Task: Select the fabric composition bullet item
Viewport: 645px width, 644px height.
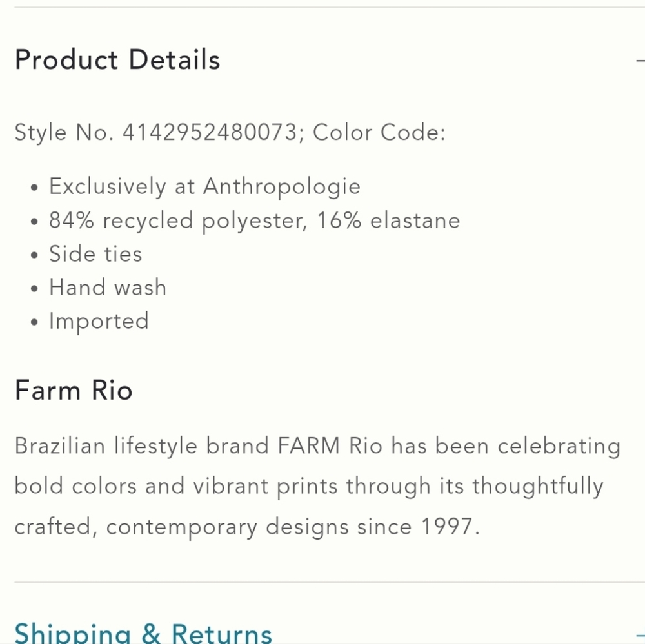Action: tap(255, 220)
